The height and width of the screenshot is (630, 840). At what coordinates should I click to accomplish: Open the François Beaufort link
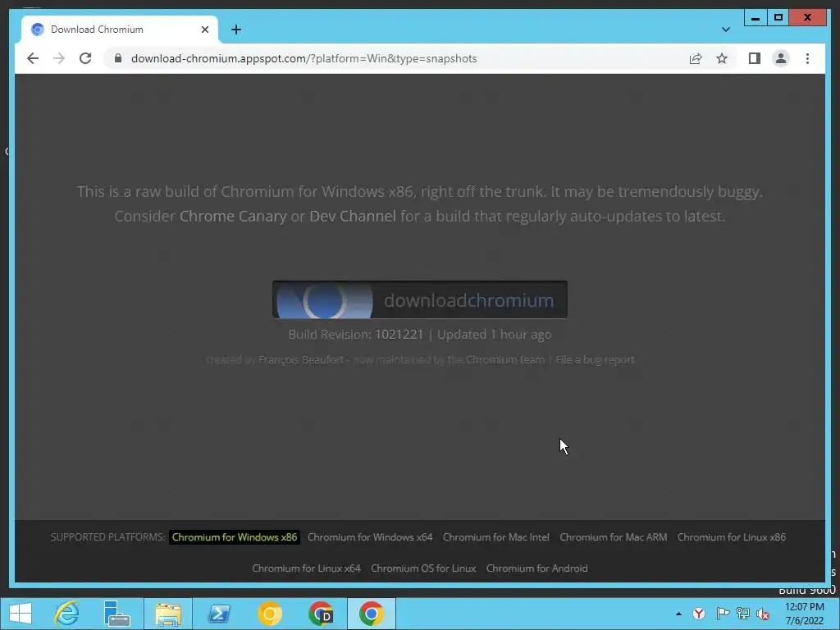tap(301, 360)
